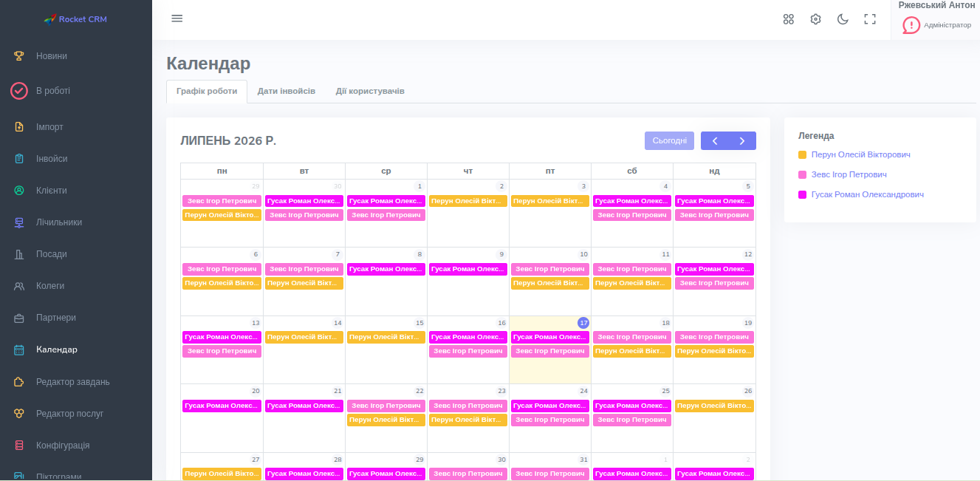Screen dimensions: 980x481
Task: Switch to Дії користувачів tab
Action: (370, 92)
